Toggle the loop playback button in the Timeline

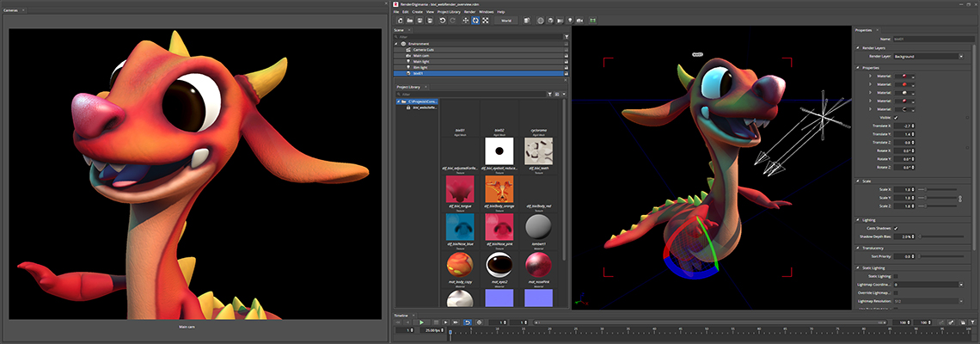(x=466, y=322)
